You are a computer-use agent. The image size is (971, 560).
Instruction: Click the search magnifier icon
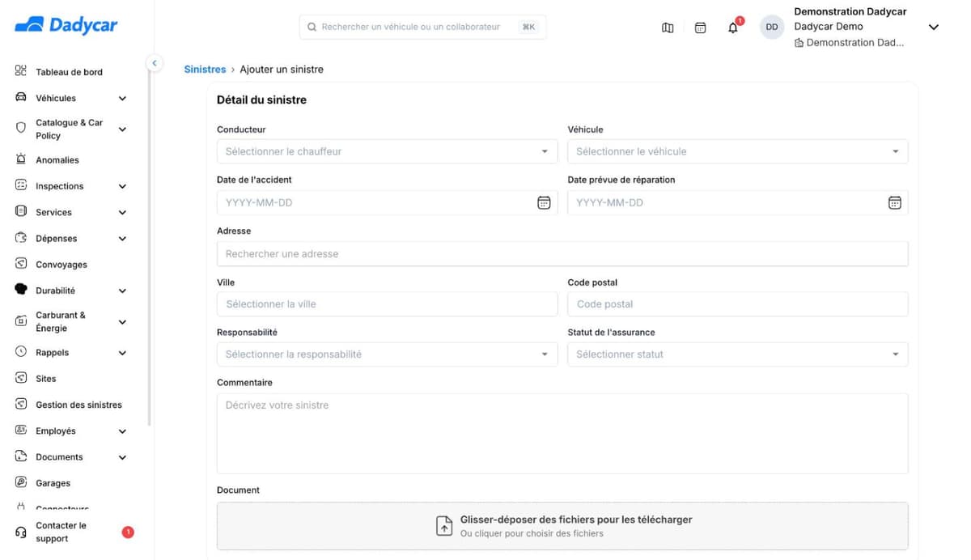click(312, 27)
